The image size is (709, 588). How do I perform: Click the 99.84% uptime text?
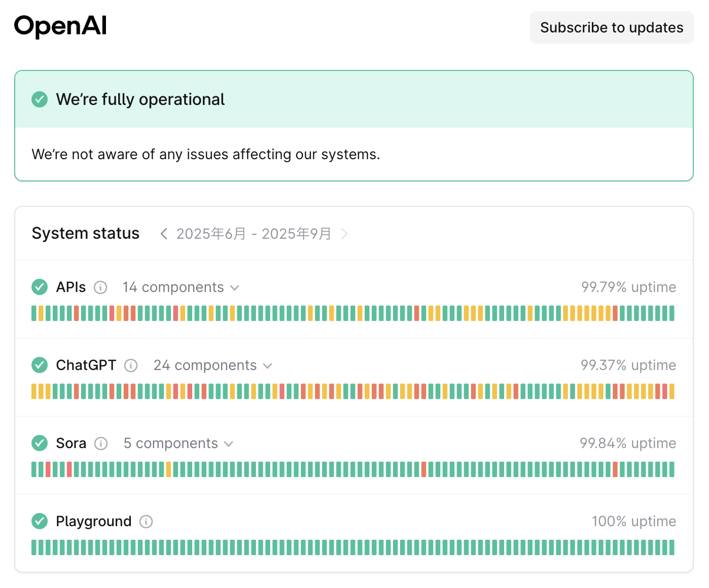tap(628, 443)
